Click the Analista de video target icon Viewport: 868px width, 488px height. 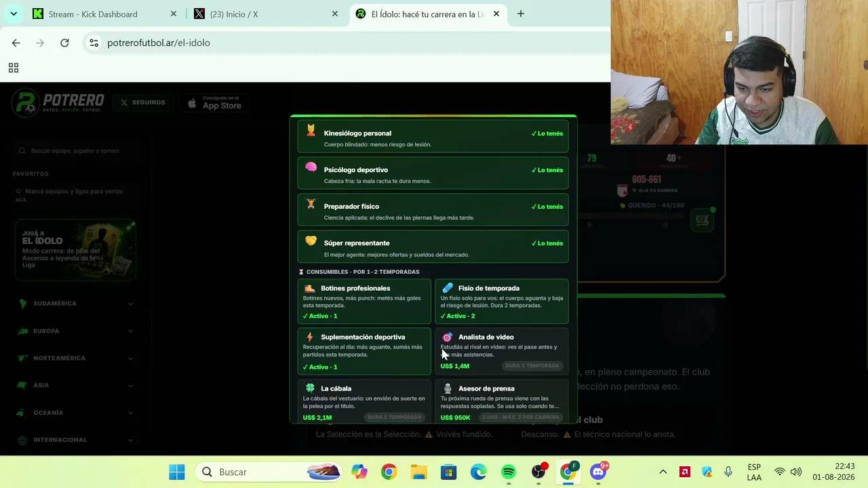pyautogui.click(x=448, y=337)
